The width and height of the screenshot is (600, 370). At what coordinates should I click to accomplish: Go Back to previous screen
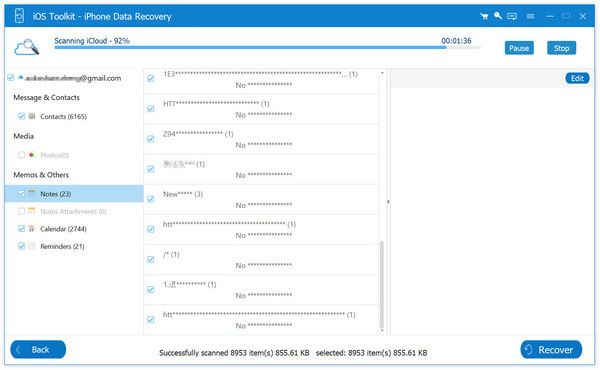pos(38,349)
